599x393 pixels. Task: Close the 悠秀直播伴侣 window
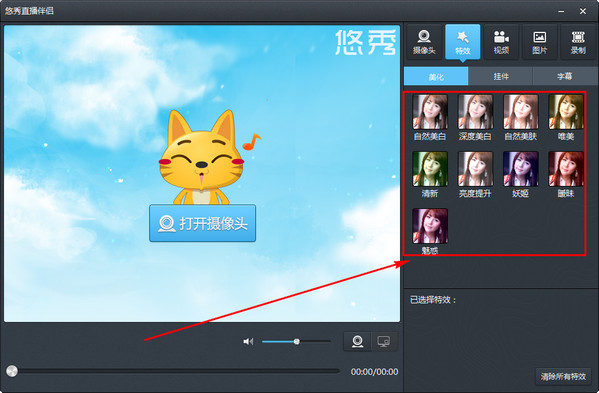[583, 11]
